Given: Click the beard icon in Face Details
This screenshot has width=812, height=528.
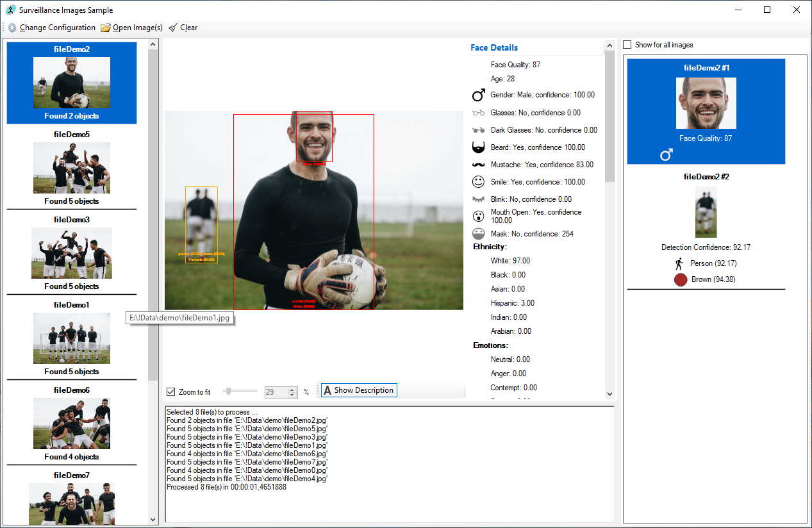Looking at the screenshot, I should (x=478, y=147).
